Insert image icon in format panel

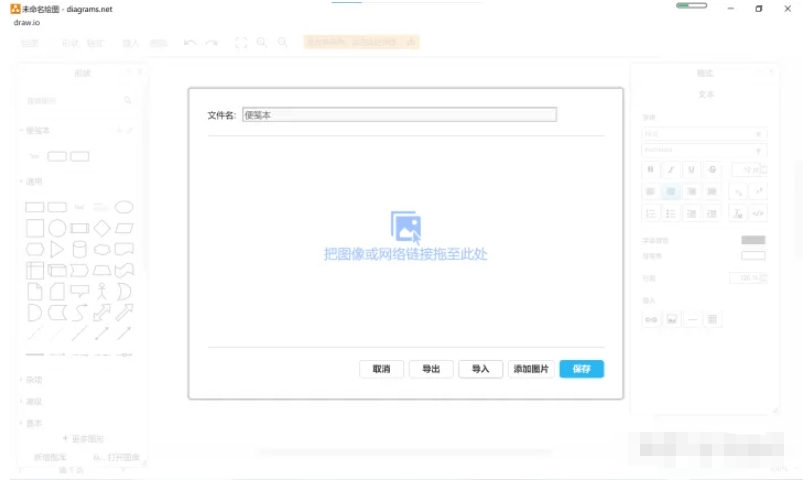click(x=672, y=319)
